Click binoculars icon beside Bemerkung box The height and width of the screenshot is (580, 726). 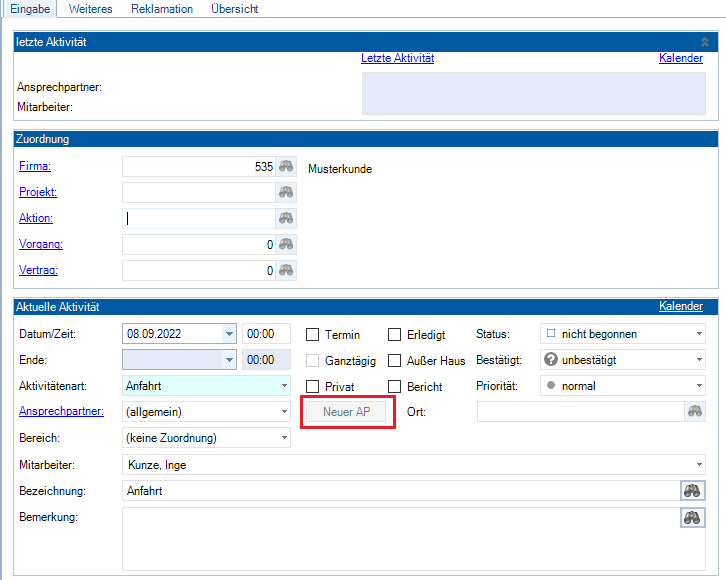tap(692, 517)
